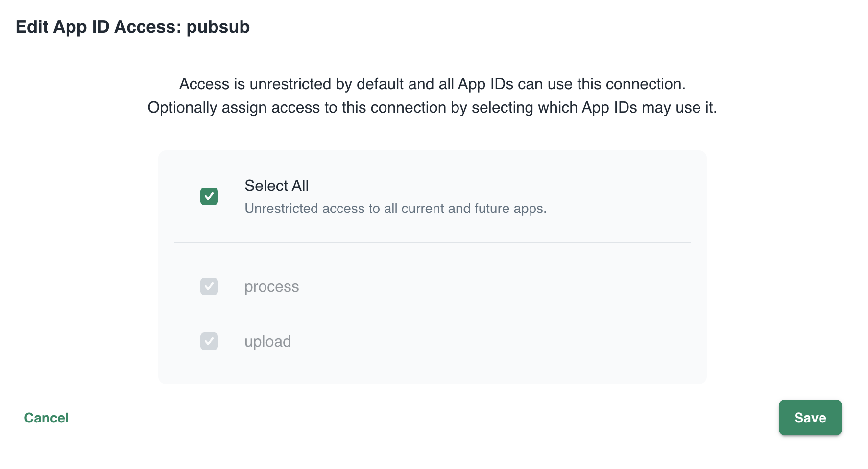This screenshot has width=868, height=469.
Task: Click "pubsub" connection name in the title
Action: pyautogui.click(x=218, y=27)
